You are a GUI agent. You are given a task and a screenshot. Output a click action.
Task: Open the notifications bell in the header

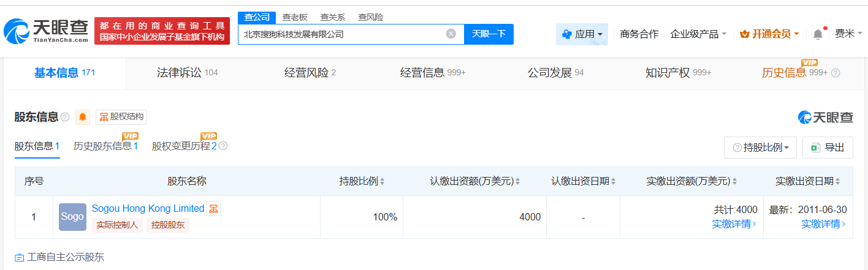tap(818, 34)
